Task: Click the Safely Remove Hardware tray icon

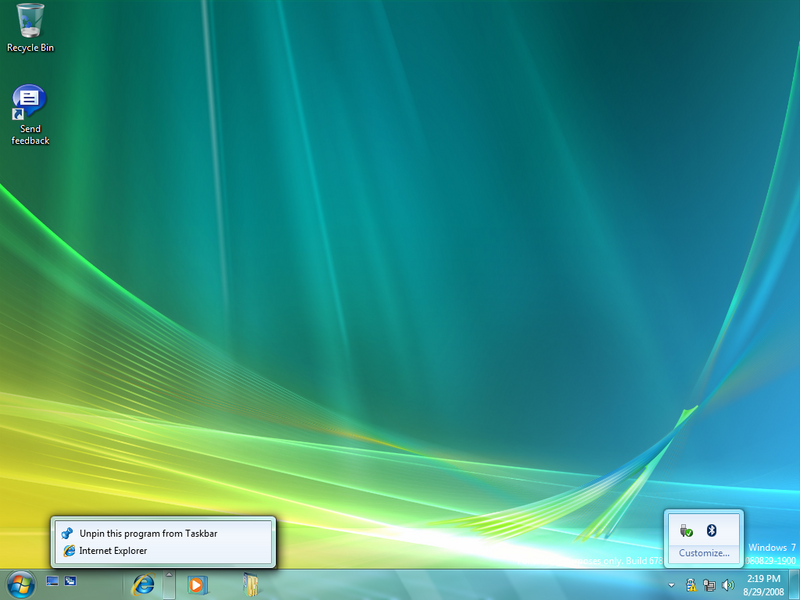Action: (x=686, y=531)
